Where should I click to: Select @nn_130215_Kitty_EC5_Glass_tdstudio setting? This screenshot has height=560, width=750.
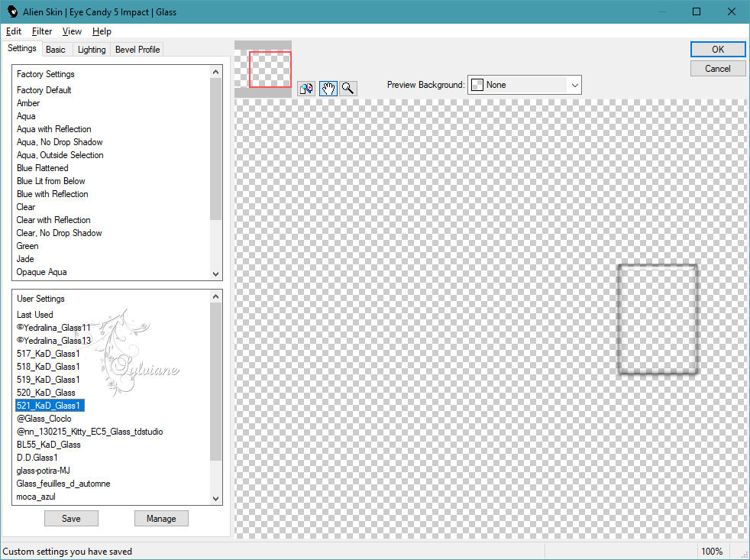pyautogui.click(x=90, y=431)
